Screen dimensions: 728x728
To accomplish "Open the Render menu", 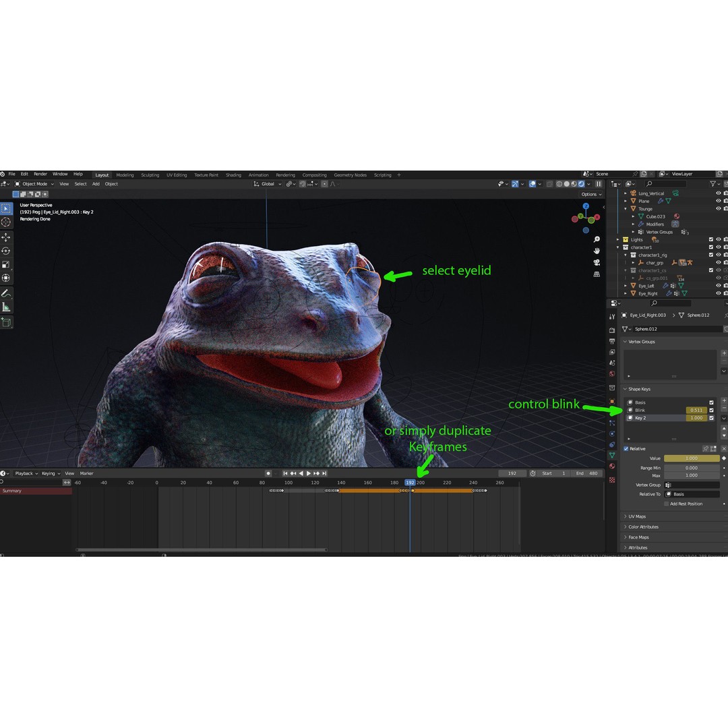I will click(x=40, y=174).
